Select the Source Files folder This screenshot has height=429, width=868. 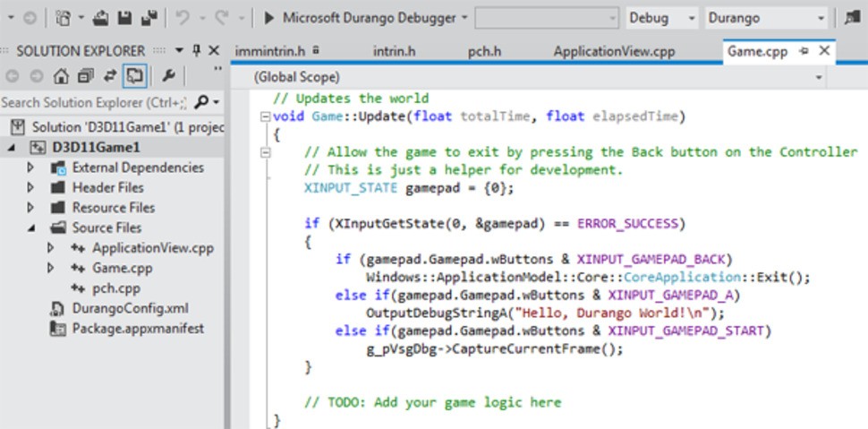pyautogui.click(x=106, y=227)
